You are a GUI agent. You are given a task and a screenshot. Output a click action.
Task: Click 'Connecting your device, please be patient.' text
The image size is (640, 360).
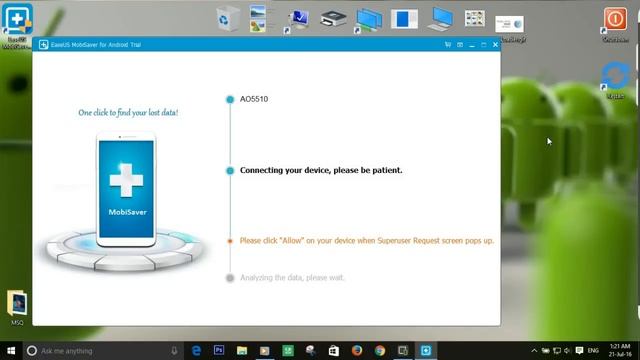pos(321,170)
